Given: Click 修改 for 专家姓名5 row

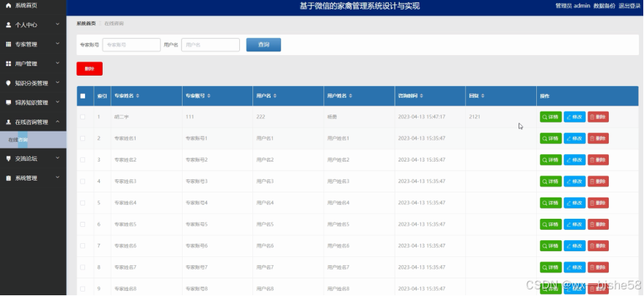Looking at the screenshot, I should (x=574, y=224).
